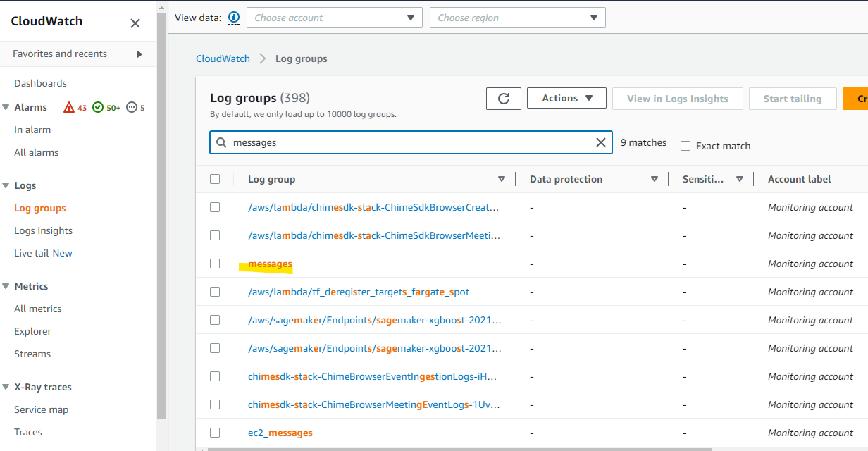Click the log groups search field
The height and width of the screenshot is (451, 868).
point(411,142)
